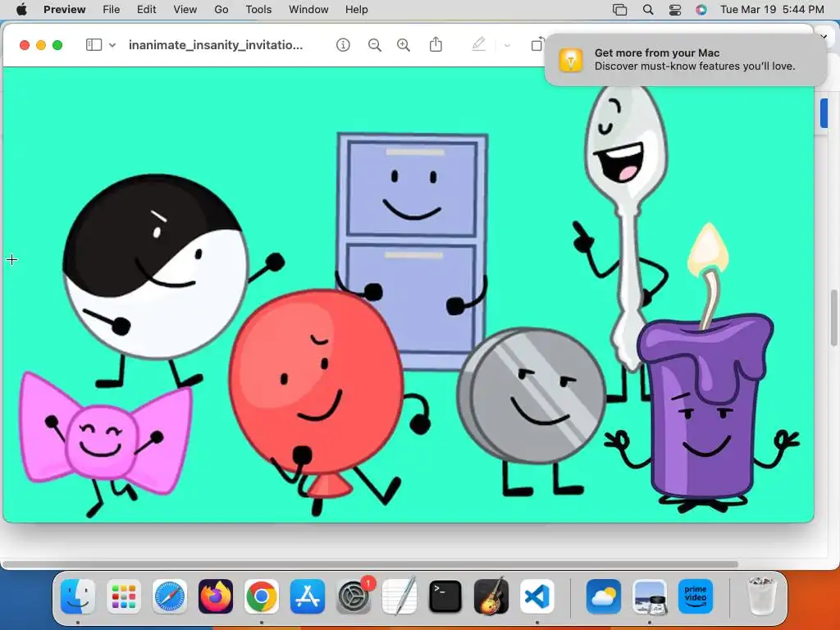Open the View menu
The height and width of the screenshot is (630, 840).
click(185, 10)
